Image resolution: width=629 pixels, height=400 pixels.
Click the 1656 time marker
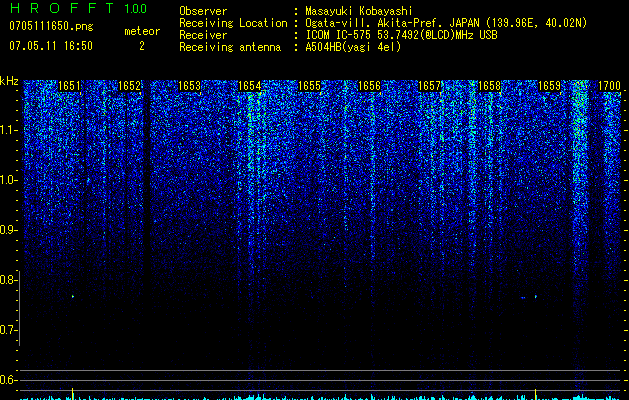(x=369, y=86)
